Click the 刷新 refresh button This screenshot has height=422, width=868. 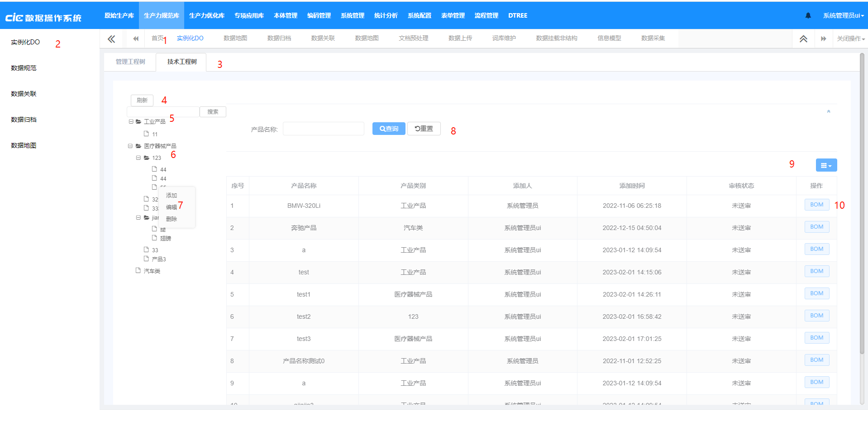[142, 100]
